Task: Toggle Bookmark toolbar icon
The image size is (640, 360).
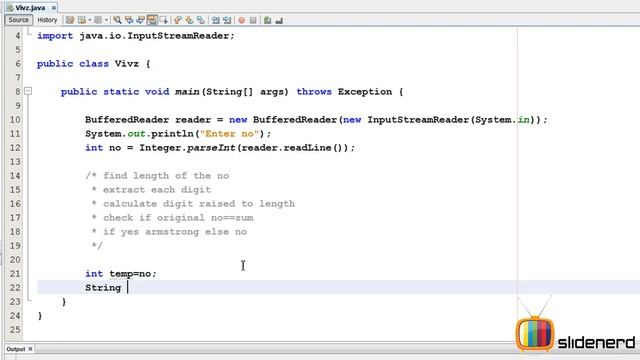Action: [201, 20]
